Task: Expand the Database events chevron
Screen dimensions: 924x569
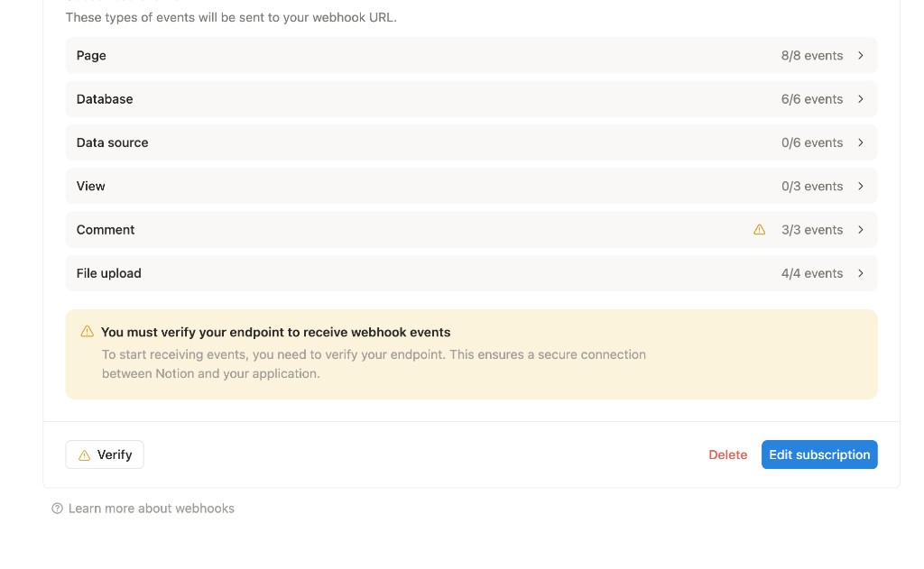Action: [x=860, y=99]
